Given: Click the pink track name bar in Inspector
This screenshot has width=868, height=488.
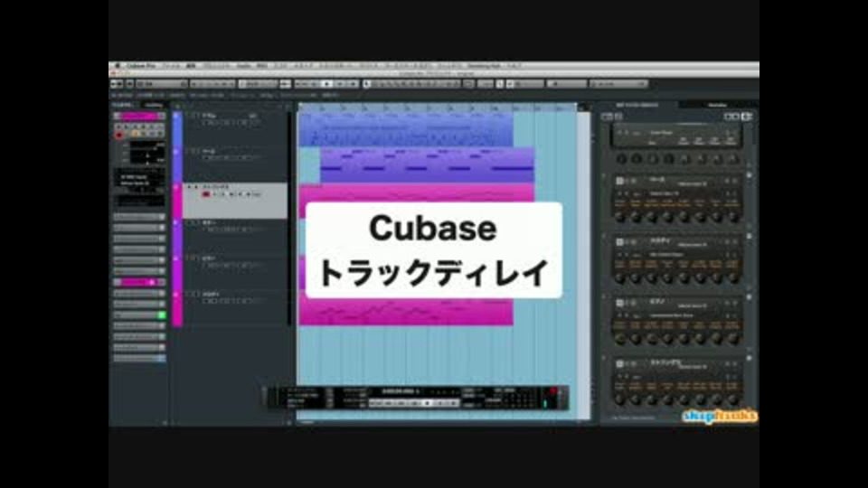Looking at the screenshot, I should pyautogui.click(x=139, y=117).
